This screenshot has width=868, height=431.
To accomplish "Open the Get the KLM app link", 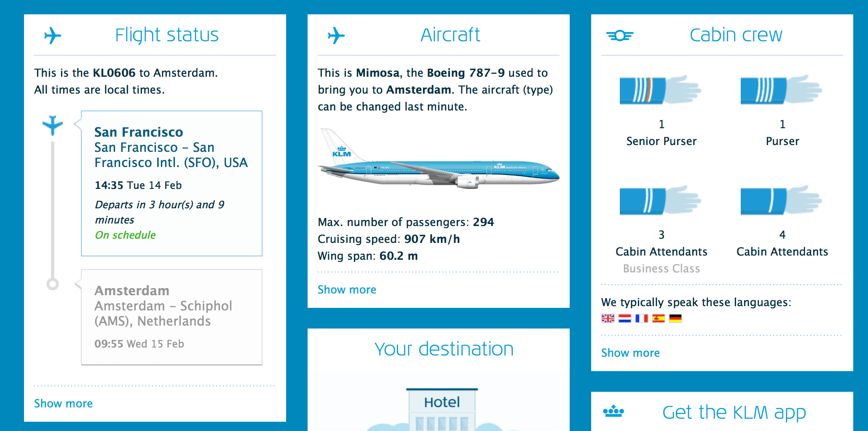I will point(733,412).
